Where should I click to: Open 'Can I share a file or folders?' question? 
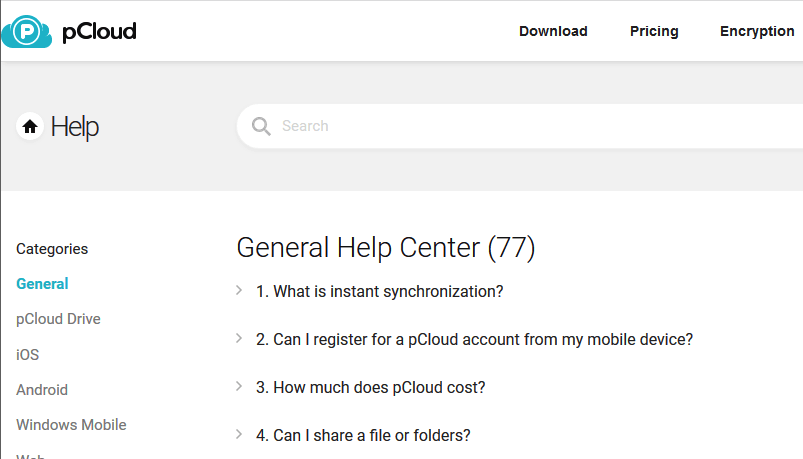click(x=363, y=435)
